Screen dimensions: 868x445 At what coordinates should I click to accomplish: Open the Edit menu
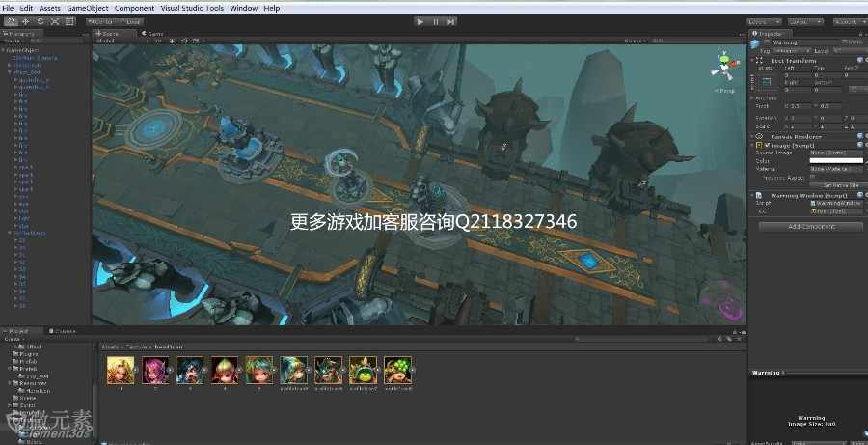(x=26, y=9)
